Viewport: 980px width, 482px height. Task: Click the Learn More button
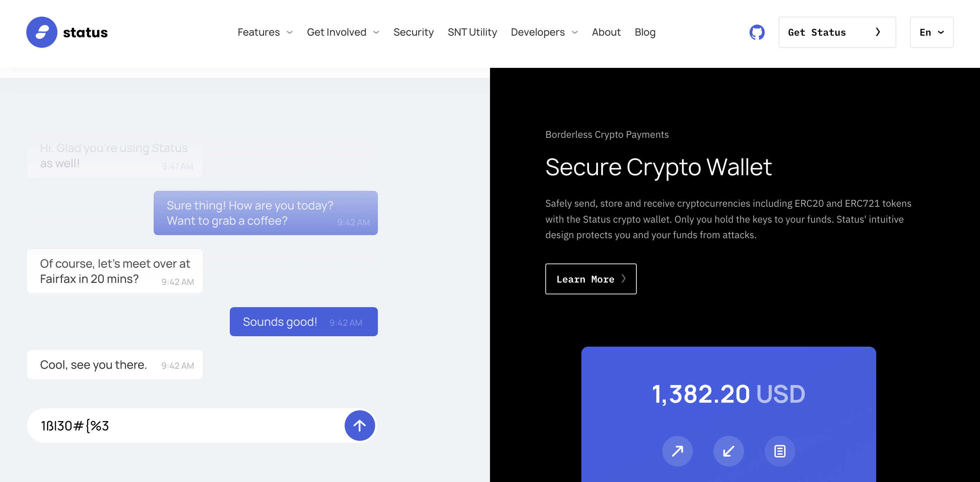pyautogui.click(x=590, y=279)
